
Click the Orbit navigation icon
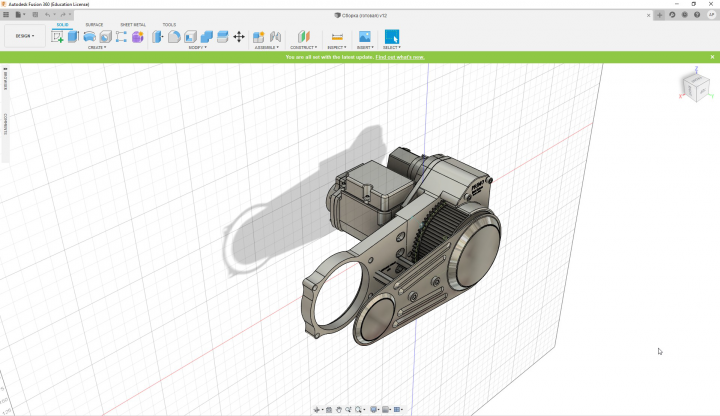316,410
